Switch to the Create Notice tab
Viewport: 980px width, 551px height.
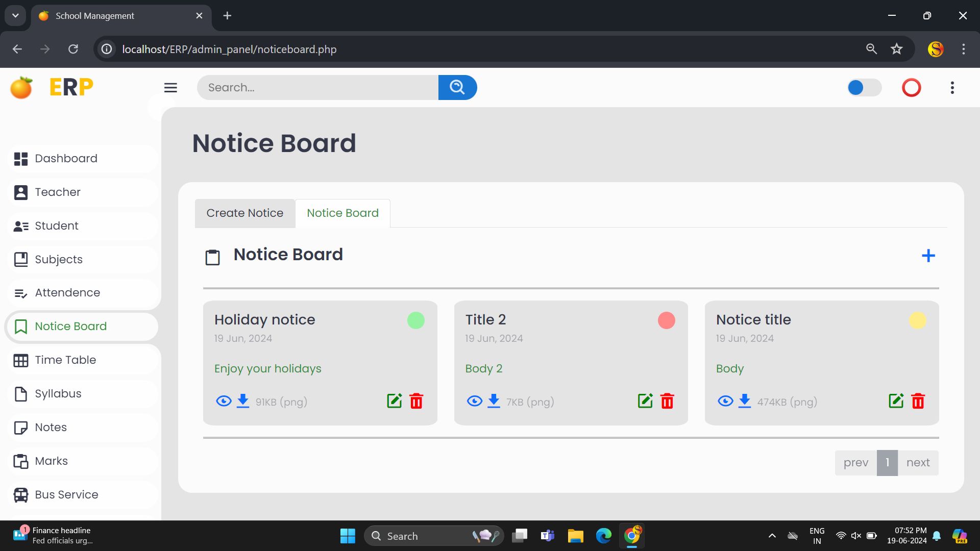[x=244, y=213]
